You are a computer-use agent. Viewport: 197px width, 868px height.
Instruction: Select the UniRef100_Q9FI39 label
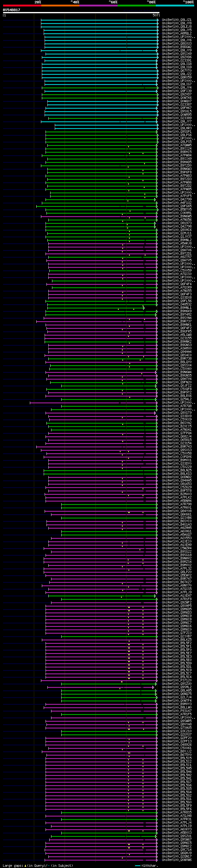177,91
